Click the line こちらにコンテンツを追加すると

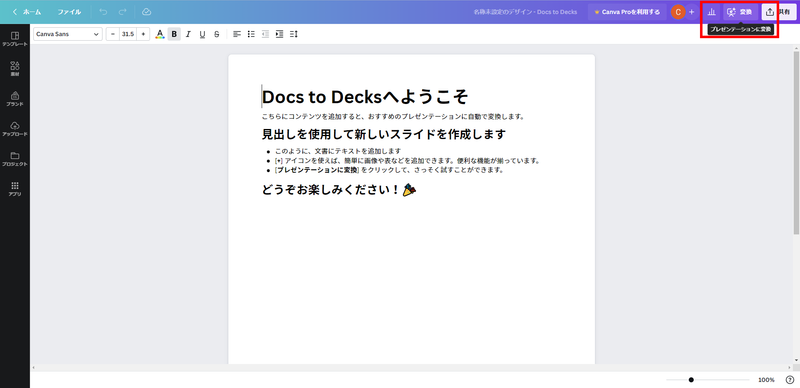393,116
